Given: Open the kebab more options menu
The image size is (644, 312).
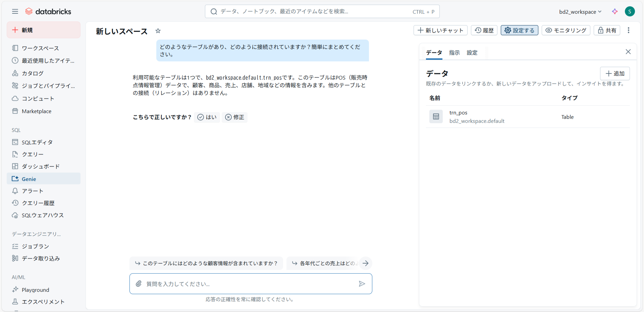Looking at the screenshot, I should click(628, 30).
